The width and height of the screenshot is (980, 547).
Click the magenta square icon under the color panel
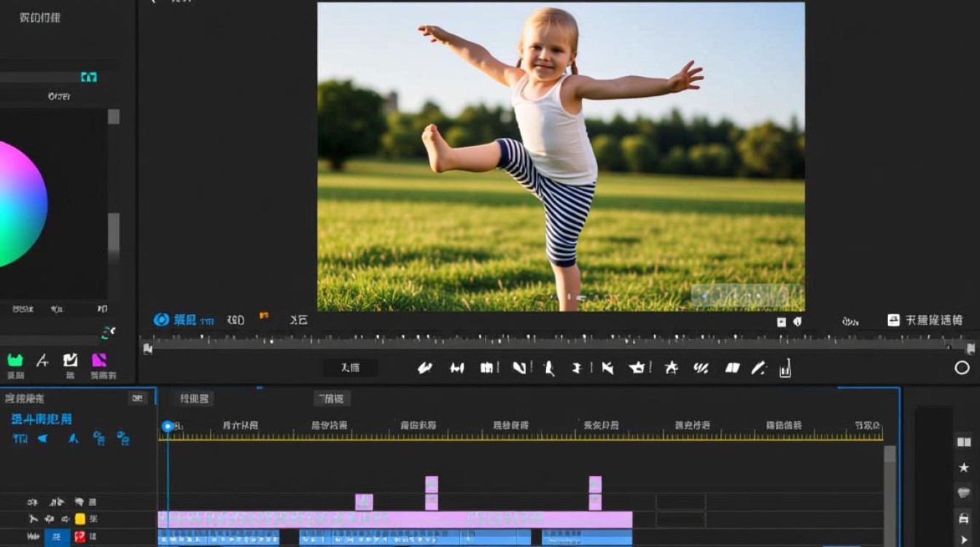point(99,360)
